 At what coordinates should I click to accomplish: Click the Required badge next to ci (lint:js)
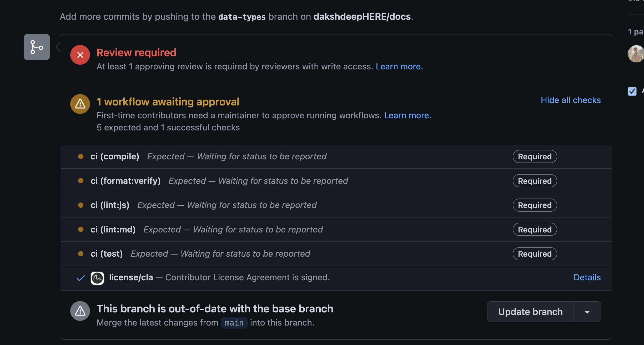click(534, 205)
